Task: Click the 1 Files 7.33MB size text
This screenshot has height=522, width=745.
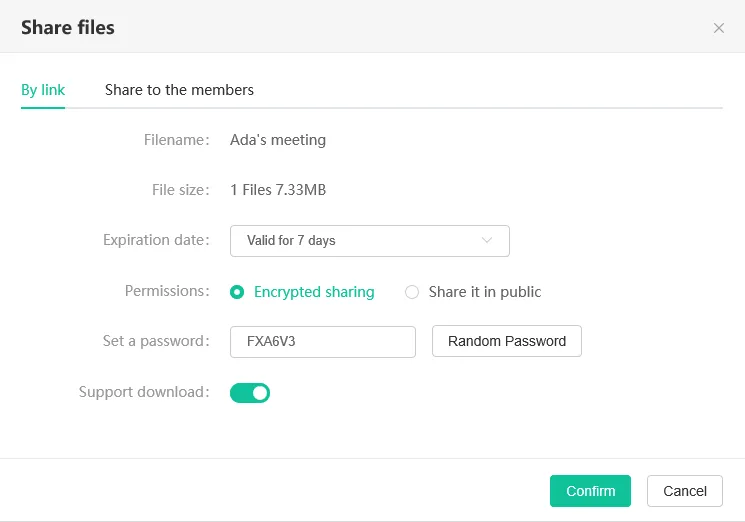Action: point(278,190)
